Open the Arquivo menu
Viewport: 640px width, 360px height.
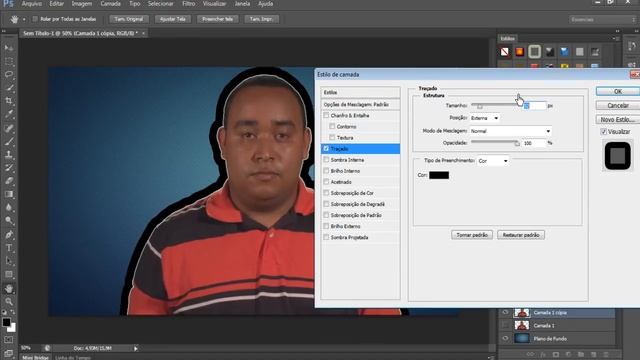[x=32, y=4]
